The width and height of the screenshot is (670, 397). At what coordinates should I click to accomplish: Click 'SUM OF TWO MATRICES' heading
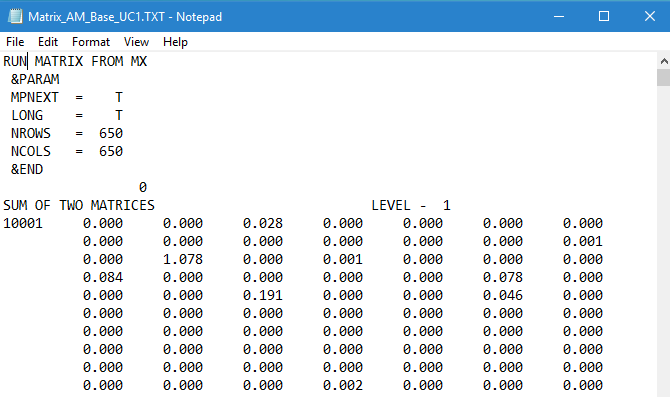click(79, 206)
